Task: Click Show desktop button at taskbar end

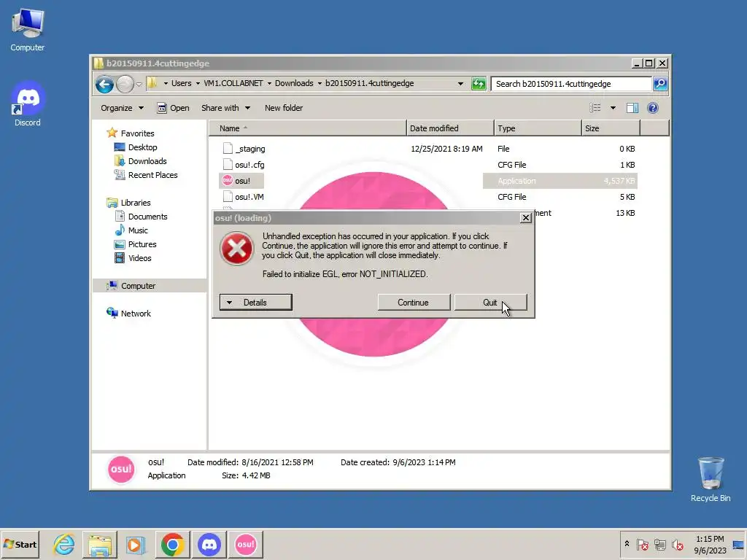Action: [x=739, y=544]
